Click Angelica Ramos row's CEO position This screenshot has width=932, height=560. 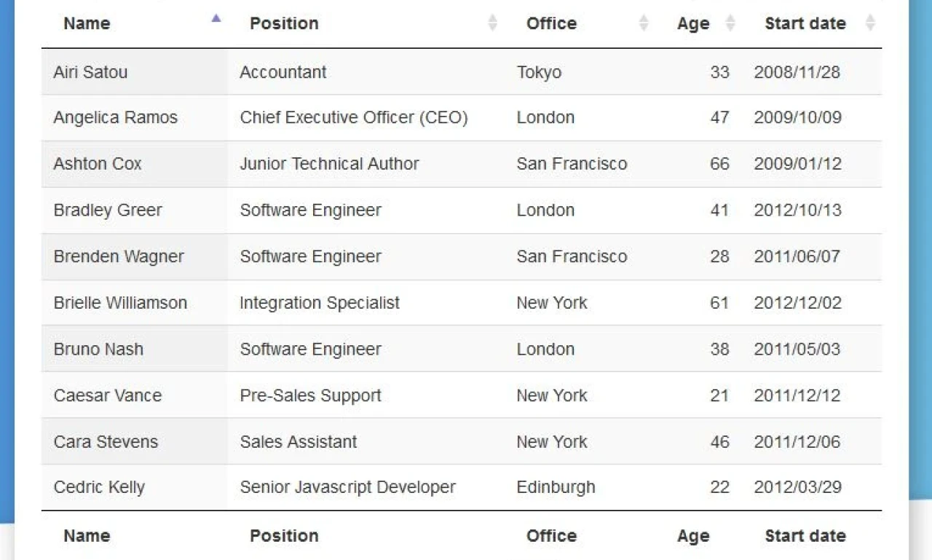click(x=354, y=117)
